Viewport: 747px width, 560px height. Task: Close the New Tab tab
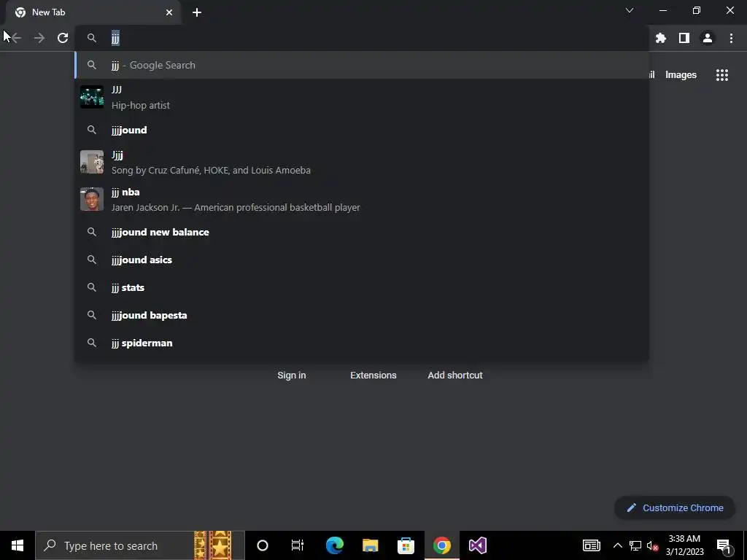point(169,12)
